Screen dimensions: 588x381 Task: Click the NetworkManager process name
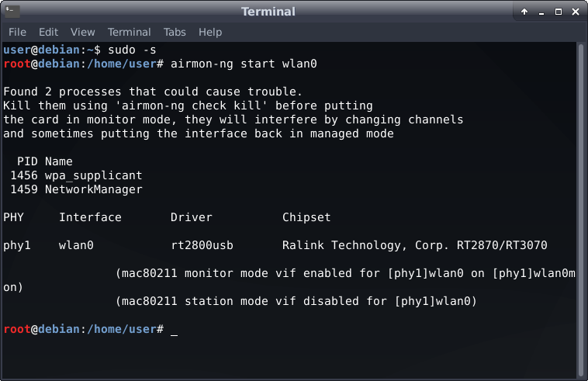pos(93,189)
